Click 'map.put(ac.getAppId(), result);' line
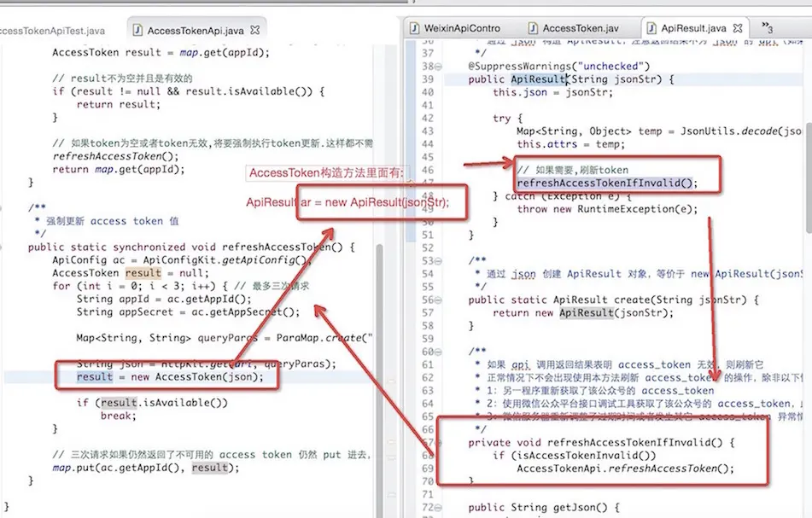The height and width of the screenshot is (518, 812). click(x=146, y=468)
